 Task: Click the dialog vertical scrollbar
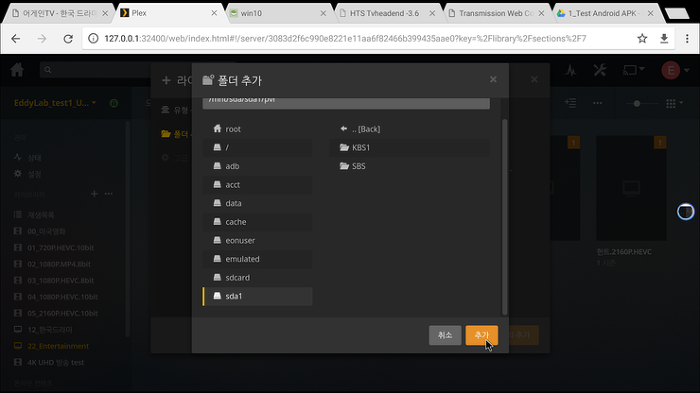504,217
